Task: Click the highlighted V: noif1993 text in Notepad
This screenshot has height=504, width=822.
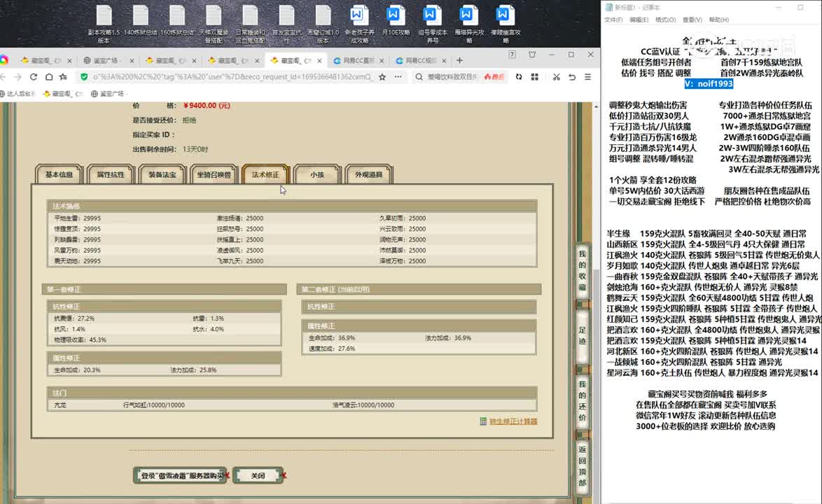Action: point(709,84)
